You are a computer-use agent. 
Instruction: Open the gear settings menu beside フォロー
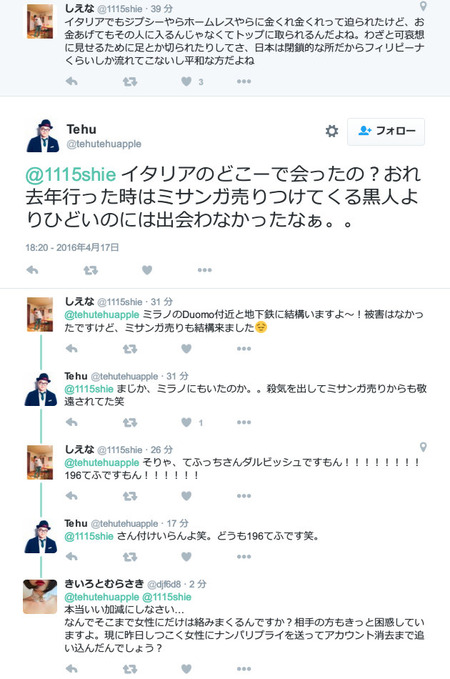(x=332, y=131)
